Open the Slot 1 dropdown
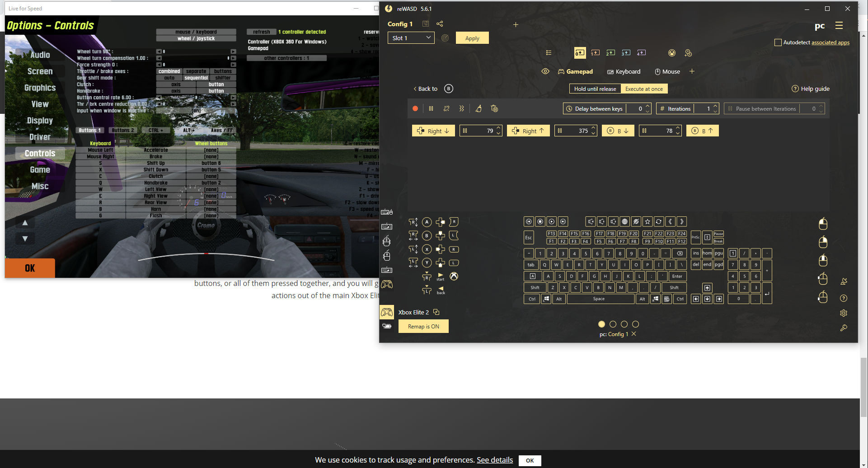Image resolution: width=868 pixels, height=468 pixels. [x=411, y=38]
